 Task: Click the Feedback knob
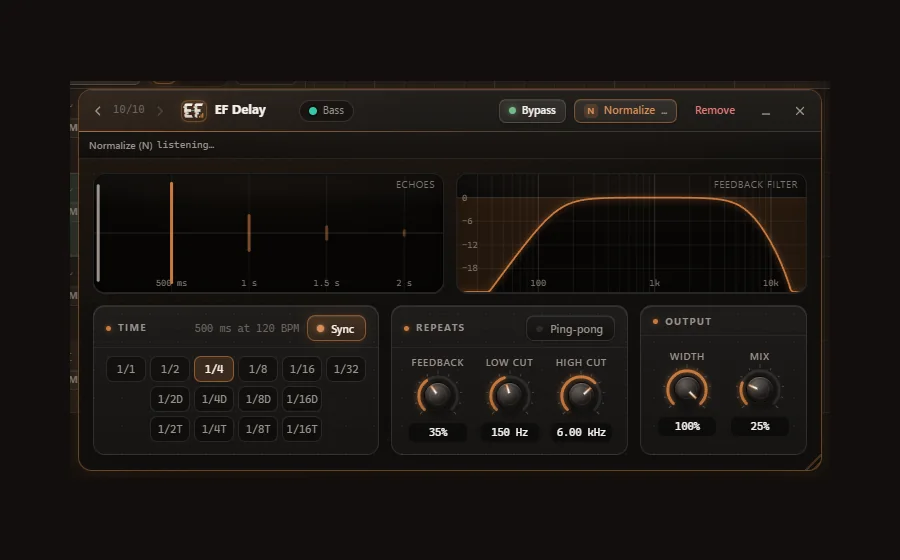coord(437,395)
